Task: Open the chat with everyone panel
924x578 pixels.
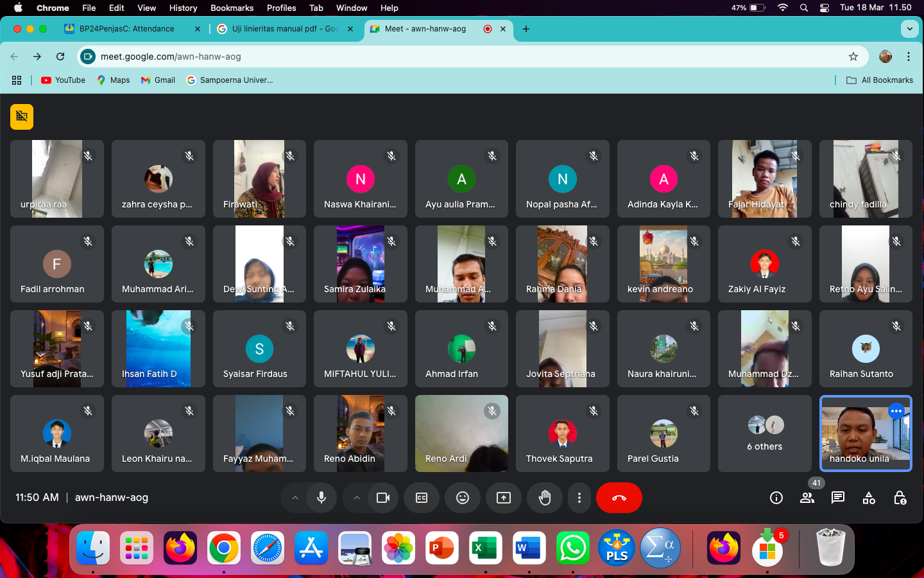Action: (x=838, y=498)
